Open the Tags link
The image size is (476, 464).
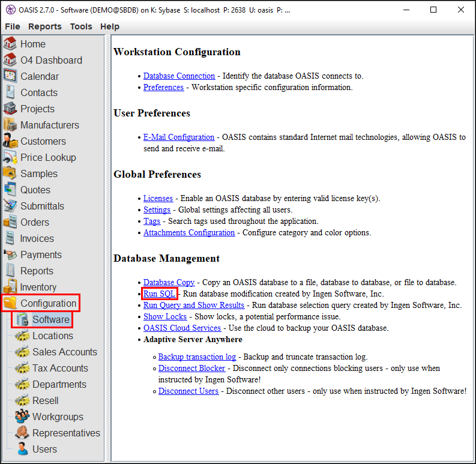click(x=152, y=221)
